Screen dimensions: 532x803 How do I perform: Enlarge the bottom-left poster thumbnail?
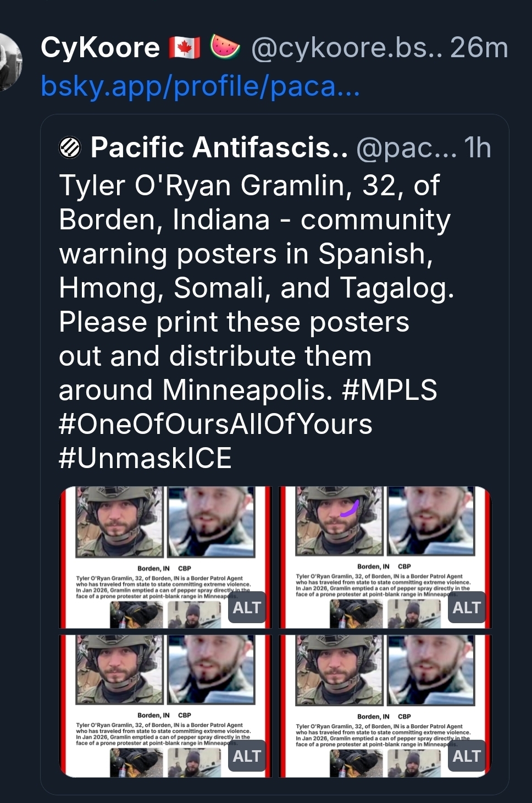click(165, 706)
